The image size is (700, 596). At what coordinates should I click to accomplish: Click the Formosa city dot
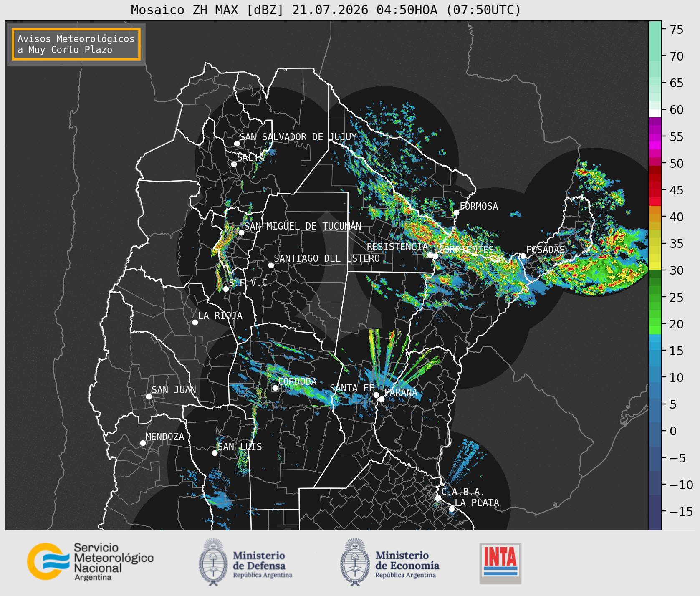[456, 212]
